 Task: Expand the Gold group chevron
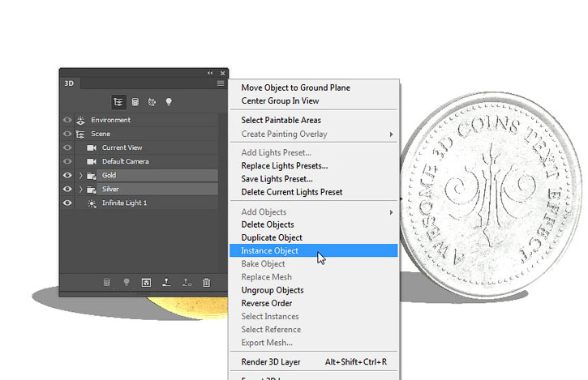point(80,175)
